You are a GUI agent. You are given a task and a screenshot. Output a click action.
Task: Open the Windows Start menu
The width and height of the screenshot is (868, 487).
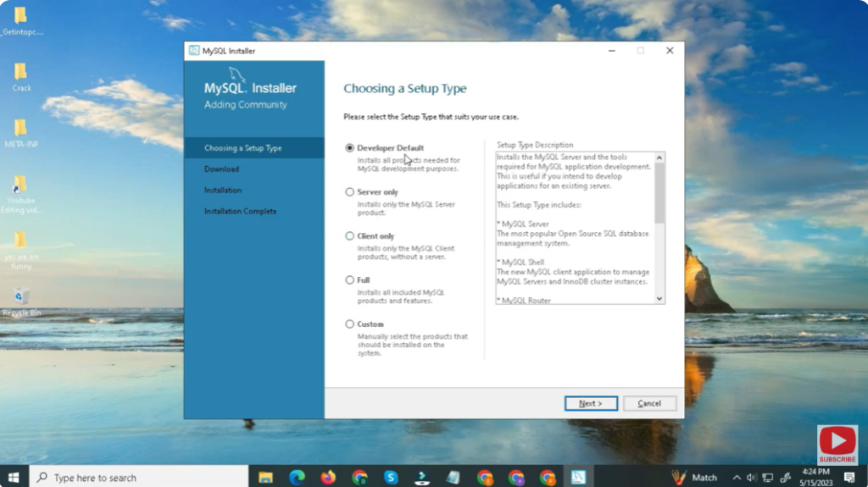(x=14, y=477)
